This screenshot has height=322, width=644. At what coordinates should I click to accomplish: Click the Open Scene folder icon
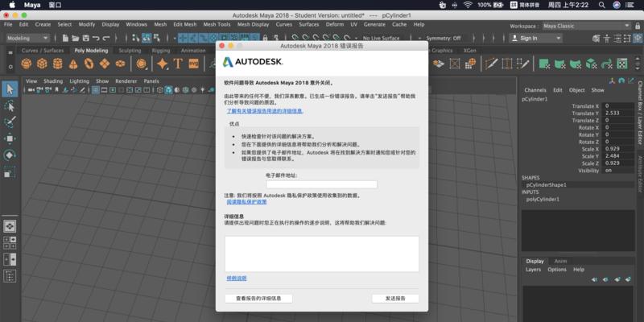pyautogui.click(x=76, y=38)
